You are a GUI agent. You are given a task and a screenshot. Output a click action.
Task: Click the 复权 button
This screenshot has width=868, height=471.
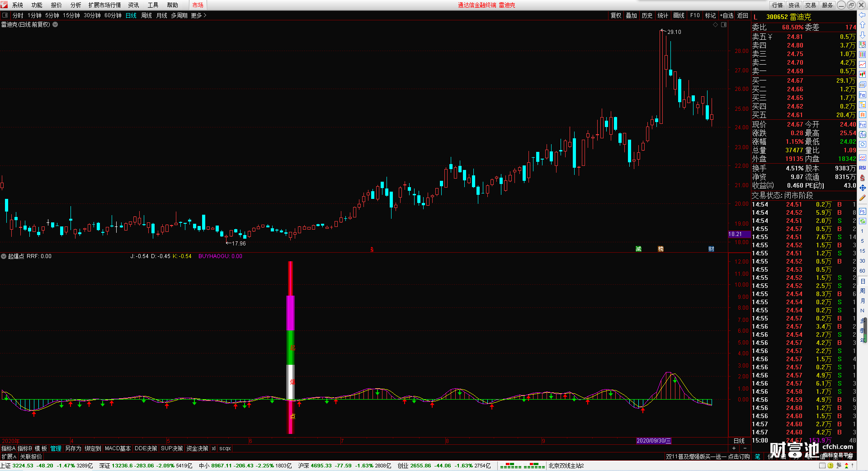click(x=616, y=15)
